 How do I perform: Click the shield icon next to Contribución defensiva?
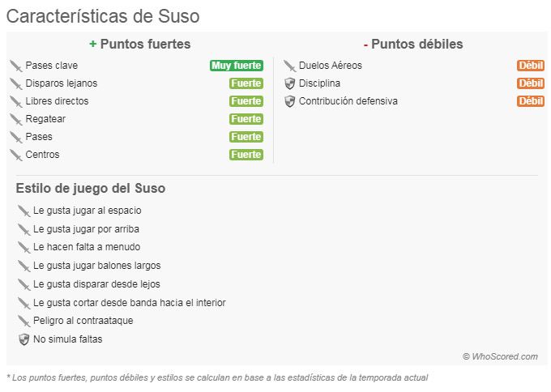289,101
